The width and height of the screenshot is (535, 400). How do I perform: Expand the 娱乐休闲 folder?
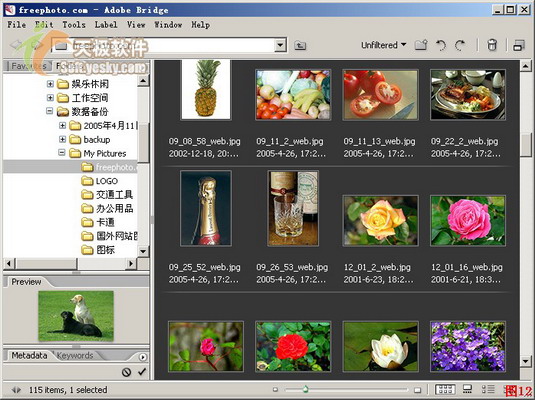(x=50, y=84)
